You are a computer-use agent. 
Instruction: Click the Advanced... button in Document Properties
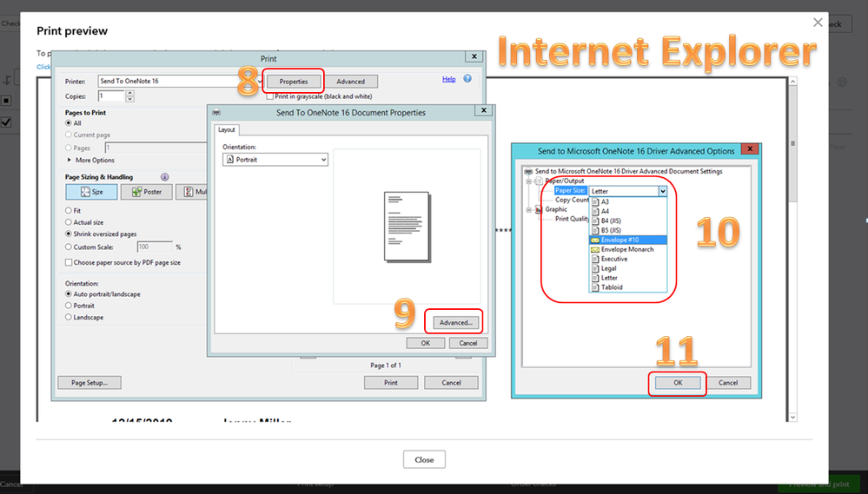point(455,322)
